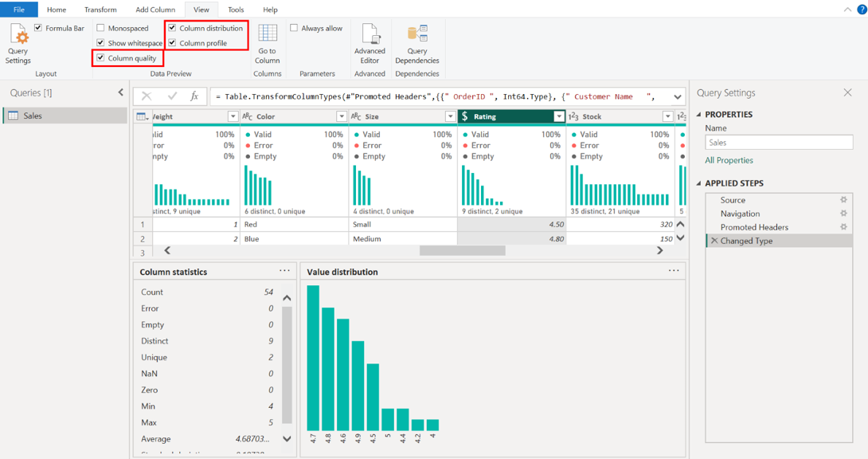Click the tallest bar in Value distribution
The image size is (868, 459).
tap(313, 357)
